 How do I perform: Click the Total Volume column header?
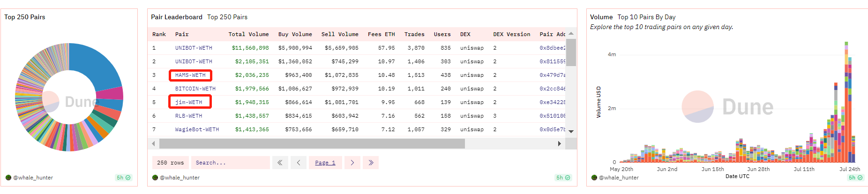(x=248, y=34)
